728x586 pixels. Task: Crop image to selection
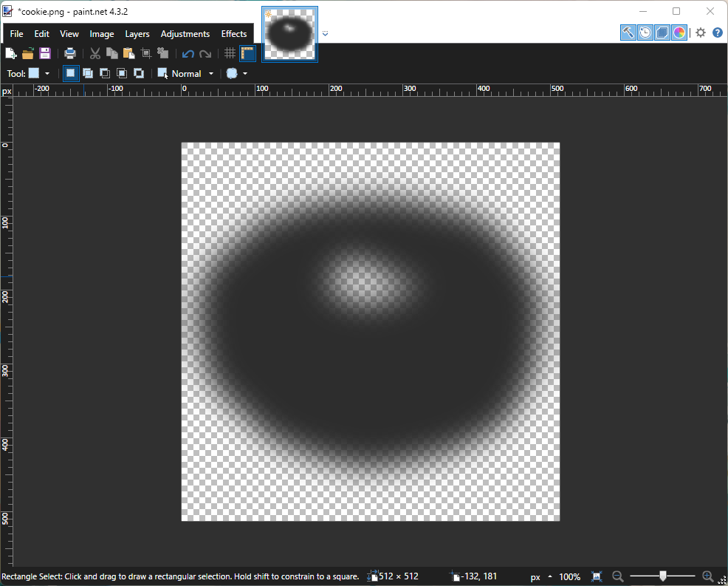(145, 53)
